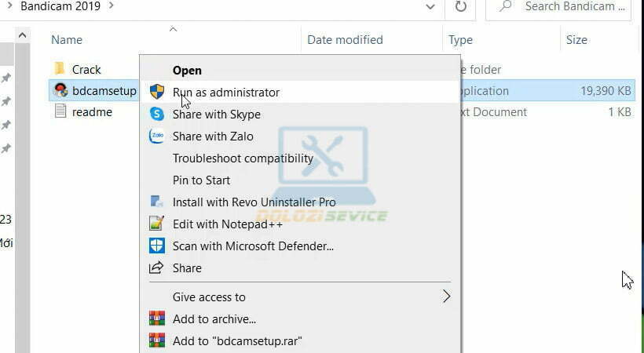Click the refresh button in address bar
644x353 pixels.
[x=459, y=7]
